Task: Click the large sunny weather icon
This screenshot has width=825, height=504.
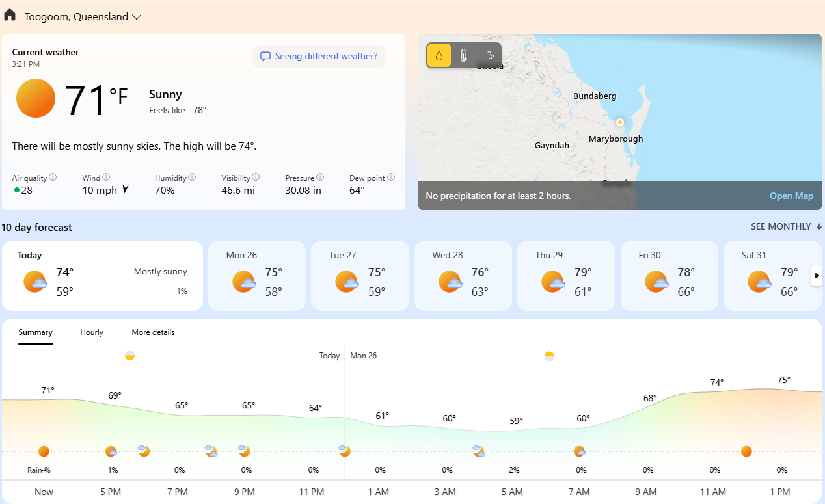Action: tap(36, 98)
